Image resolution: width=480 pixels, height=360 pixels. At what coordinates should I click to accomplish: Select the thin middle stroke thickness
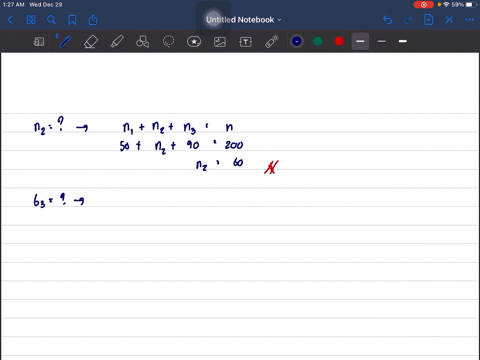click(382, 41)
